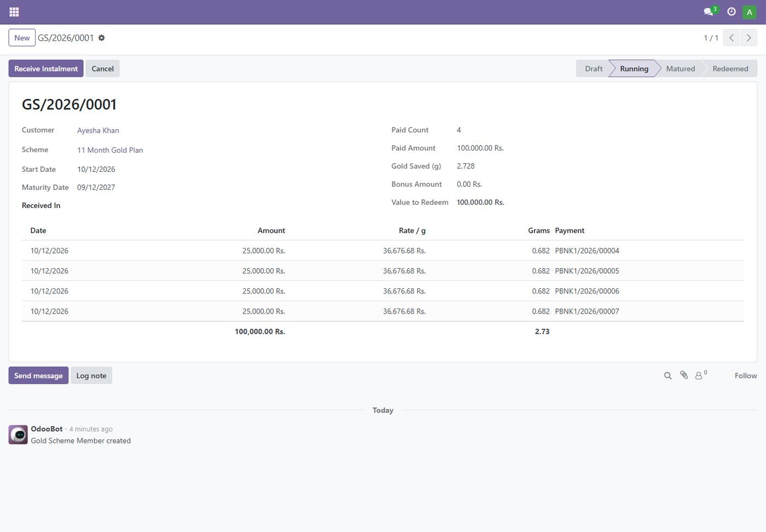Show followers list icon
This screenshot has width=766, height=532.
click(701, 375)
